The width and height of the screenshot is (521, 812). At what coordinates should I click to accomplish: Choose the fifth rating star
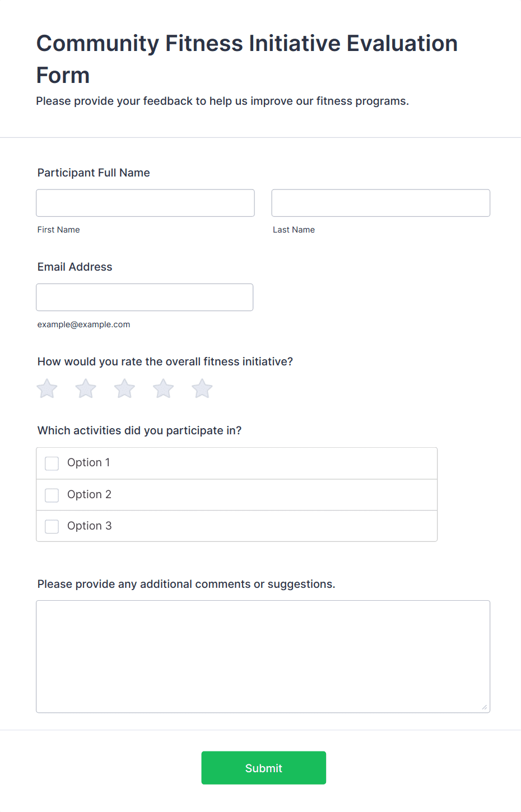tap(202, 388)
